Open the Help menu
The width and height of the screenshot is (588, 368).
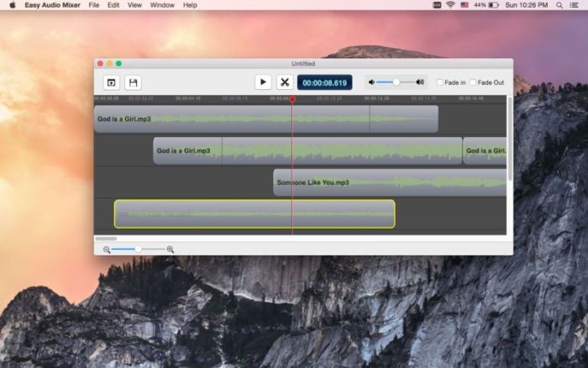[x=190, y=5]
